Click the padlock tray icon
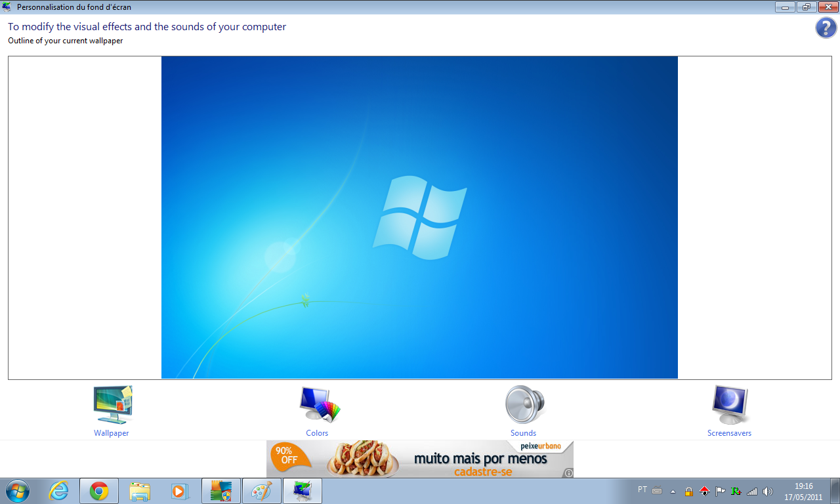840x504 pixels. point(689,492)
